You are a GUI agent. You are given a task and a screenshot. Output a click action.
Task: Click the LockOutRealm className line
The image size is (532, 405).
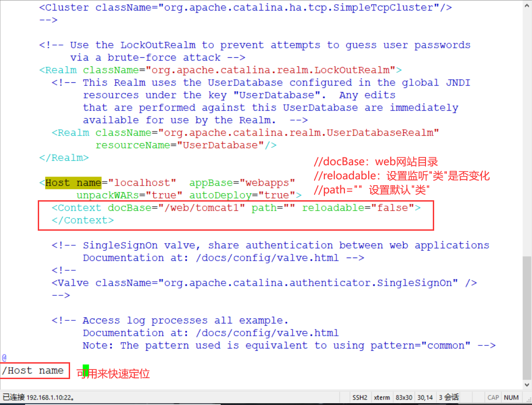click(221, 70)
